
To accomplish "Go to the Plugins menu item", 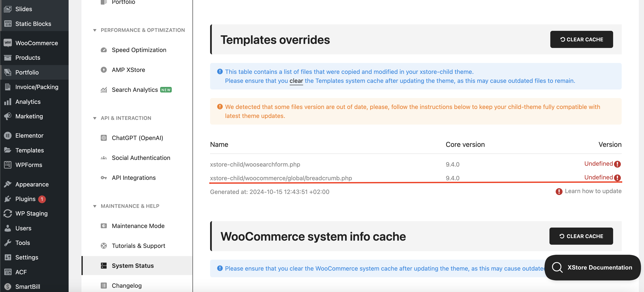I will click(x=34, y=199).
